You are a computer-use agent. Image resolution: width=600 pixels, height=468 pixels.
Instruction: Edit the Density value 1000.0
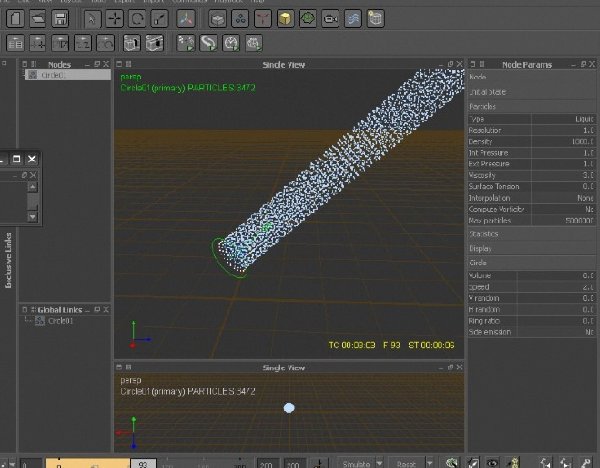[x=563, y=142]
